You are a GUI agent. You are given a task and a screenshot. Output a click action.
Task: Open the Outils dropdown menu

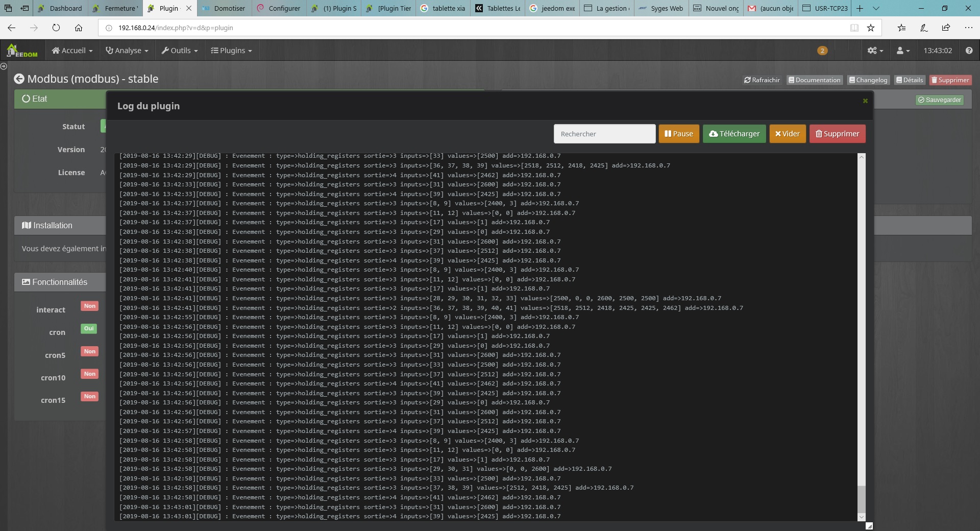click(x=180, y=51)
